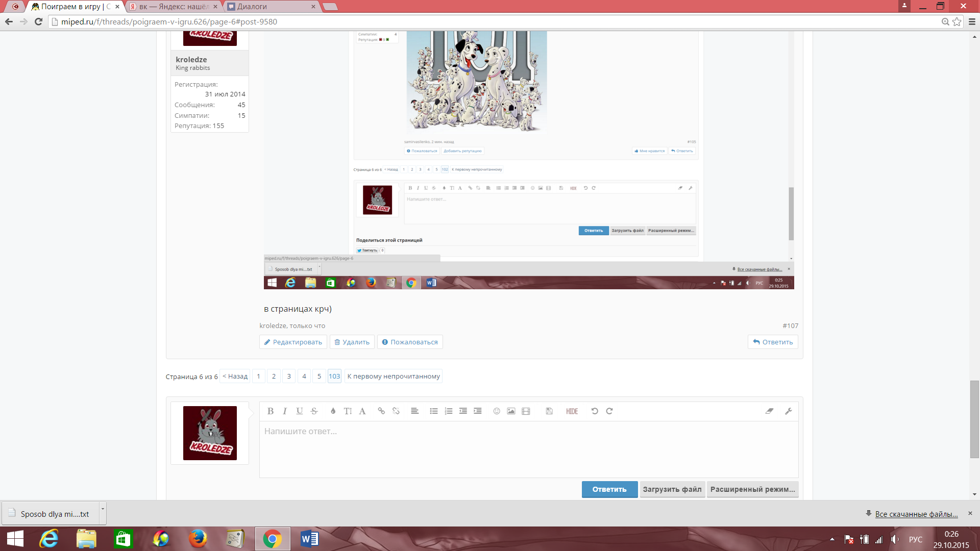The image size is (980, 551).
Task: Jump to К первому непрочитанному
Action: point(394,376)
